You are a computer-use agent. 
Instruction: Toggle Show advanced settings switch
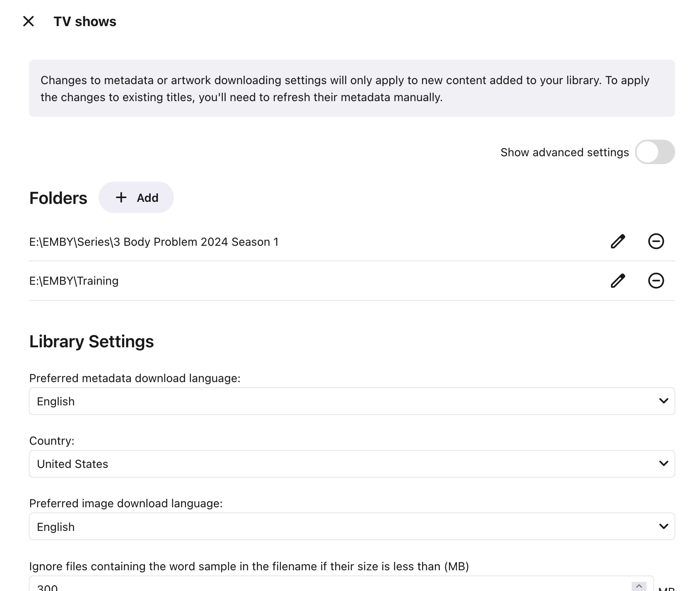pos(654,152)
